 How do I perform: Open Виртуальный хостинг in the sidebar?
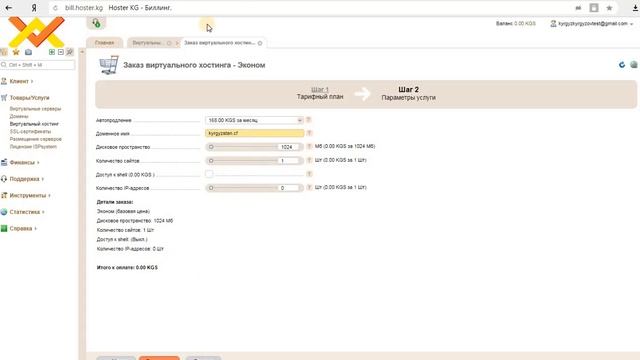pyautogui.click(x=34, y=124)
